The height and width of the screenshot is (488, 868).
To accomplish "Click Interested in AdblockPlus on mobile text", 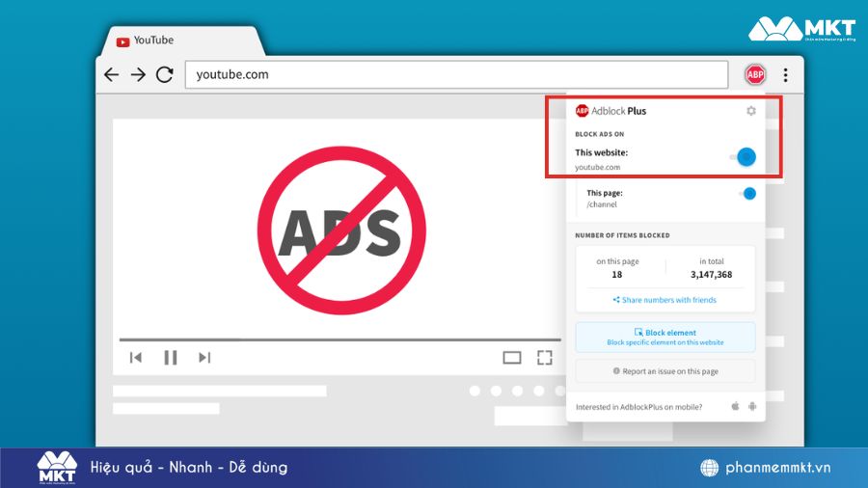I will [x=638, y=407].
